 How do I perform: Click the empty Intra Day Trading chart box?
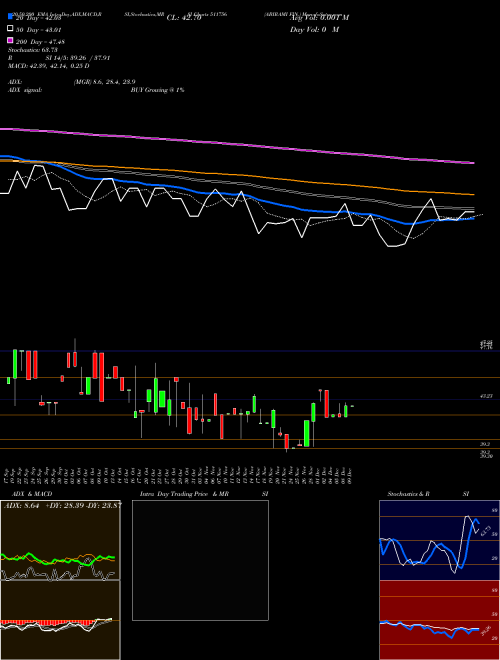point(200,560)
